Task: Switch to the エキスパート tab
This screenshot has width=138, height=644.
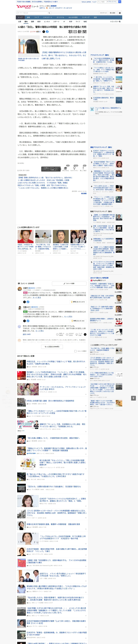Action: [48, 17]
